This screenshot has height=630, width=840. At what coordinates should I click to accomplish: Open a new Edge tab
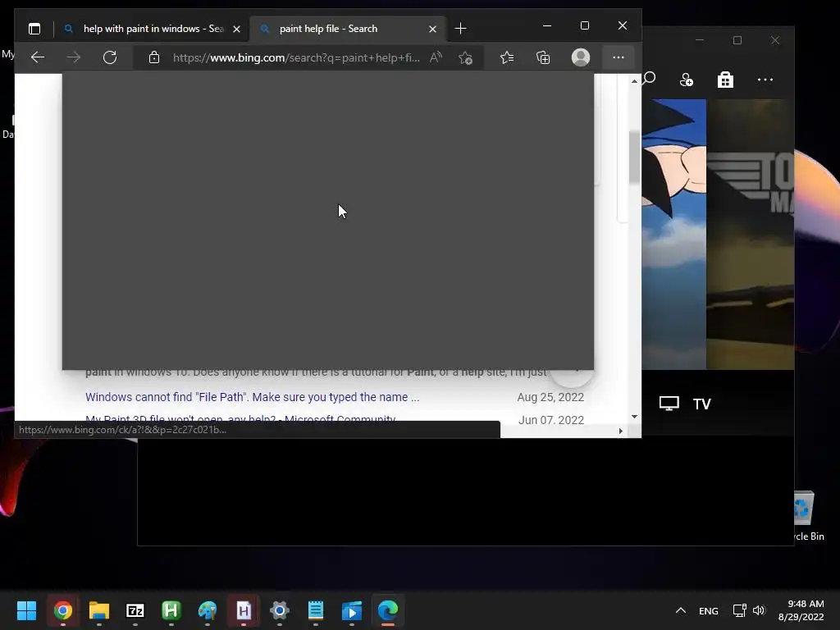tap(460, 29)
